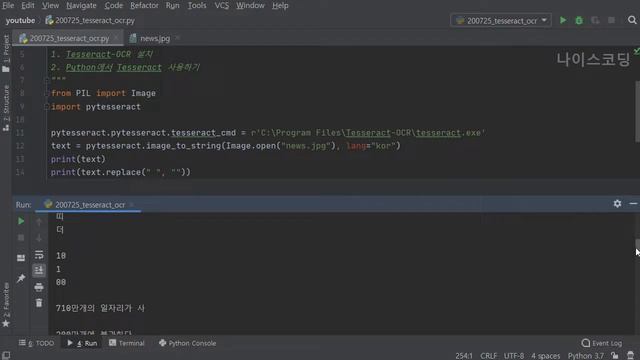
Task: Open Search Everywhere via the magnifier icon
Action: click(x=632, y=20)
